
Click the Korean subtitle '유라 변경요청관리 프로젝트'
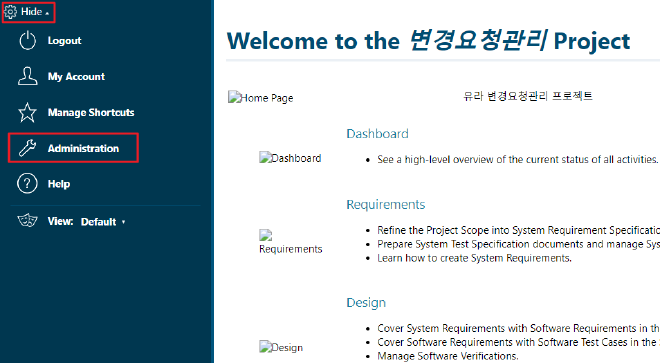pyautogui.click(x=528, y=96)
